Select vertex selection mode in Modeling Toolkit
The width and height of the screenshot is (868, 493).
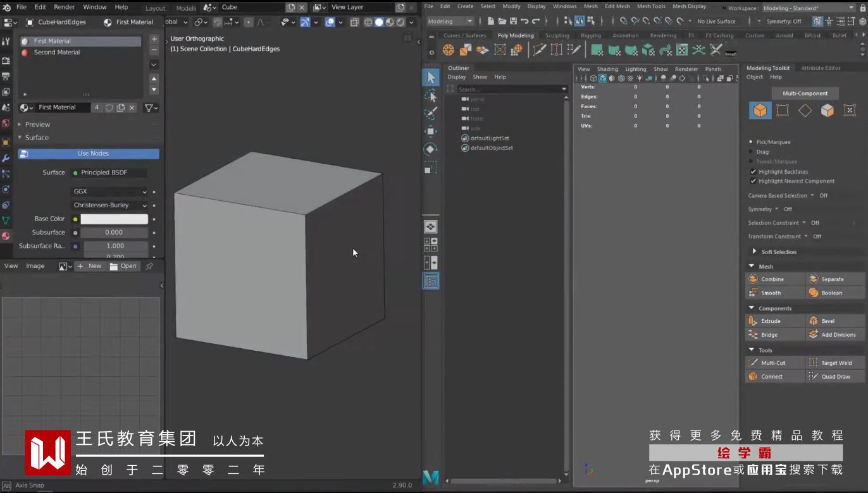coord(783,111)
